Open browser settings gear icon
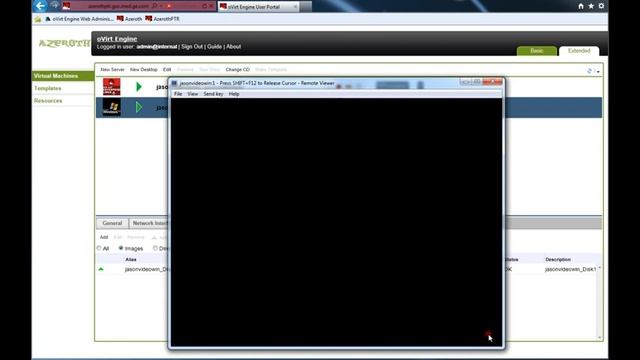 click(x=601, y=6)
